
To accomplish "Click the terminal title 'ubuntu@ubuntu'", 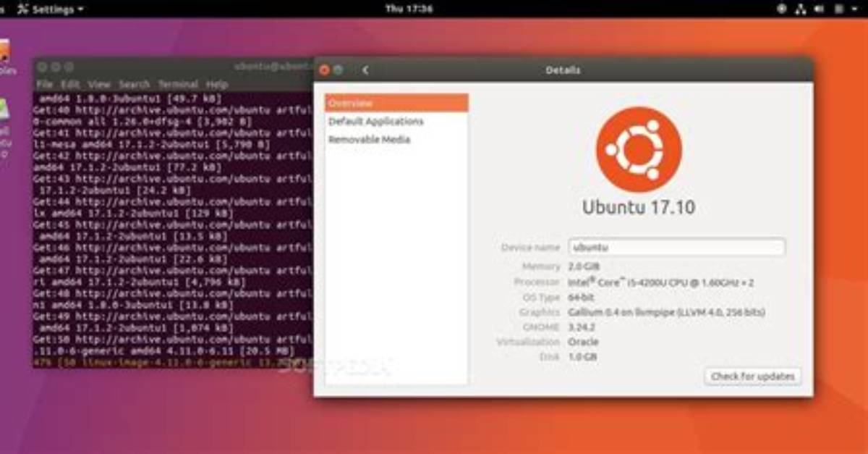I will pos(273,67).
